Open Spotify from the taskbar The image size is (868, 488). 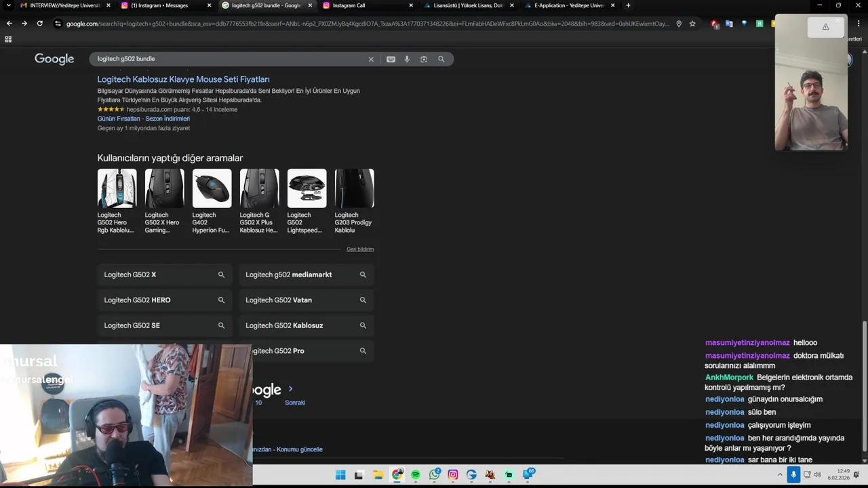point(416,474)
